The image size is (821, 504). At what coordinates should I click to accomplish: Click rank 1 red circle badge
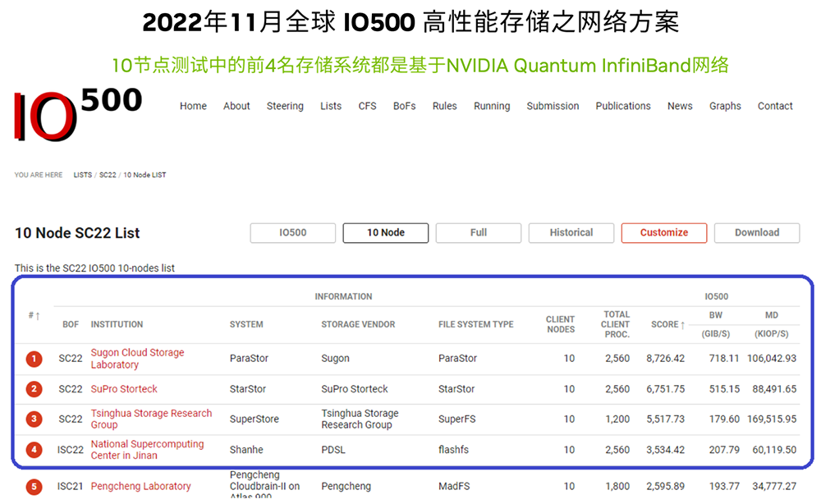(34, 359)
